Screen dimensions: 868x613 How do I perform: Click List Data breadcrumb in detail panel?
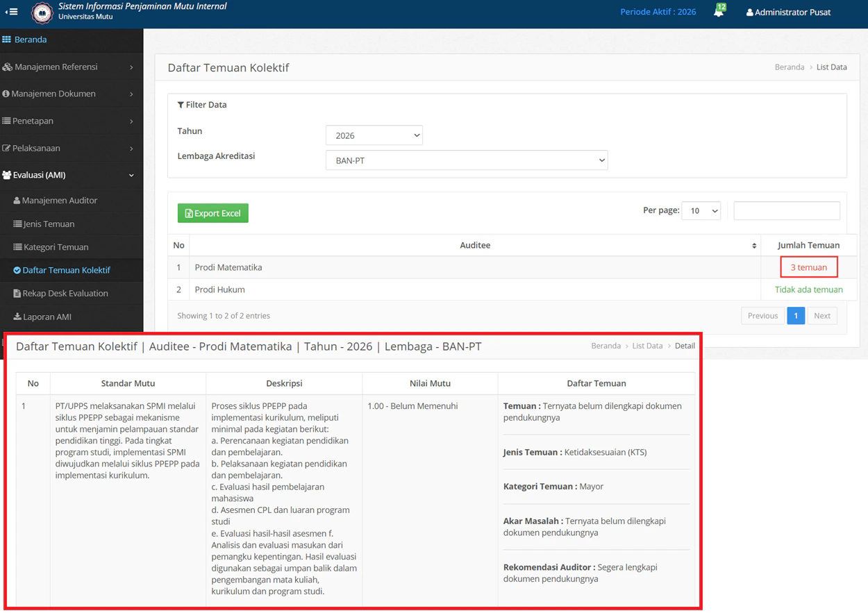pyautogui.click(x=647, y=346)
